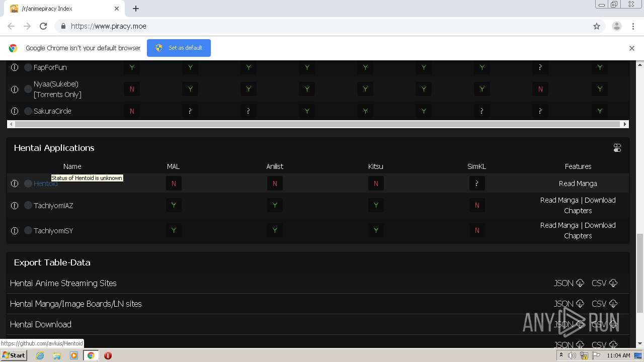Screen dimensions: 644x362
Task: Download CSV for Hentai Manga/Image Boards/LN sites
Action: point(604,304)
